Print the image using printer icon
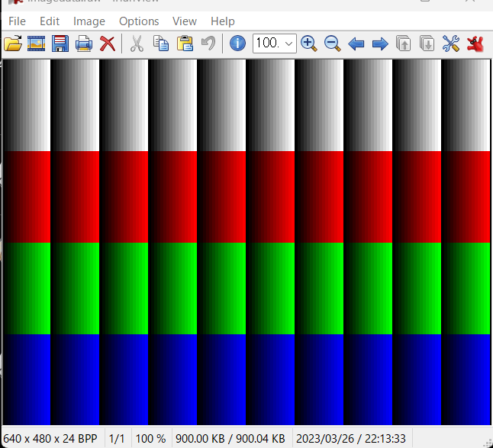493x448 pixels. click(84, 44)
